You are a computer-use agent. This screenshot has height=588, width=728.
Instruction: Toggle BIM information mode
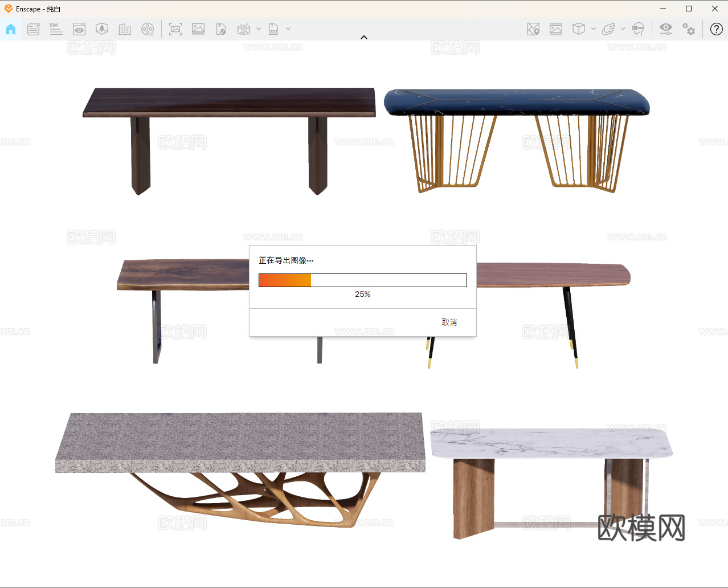pos(56,29)
